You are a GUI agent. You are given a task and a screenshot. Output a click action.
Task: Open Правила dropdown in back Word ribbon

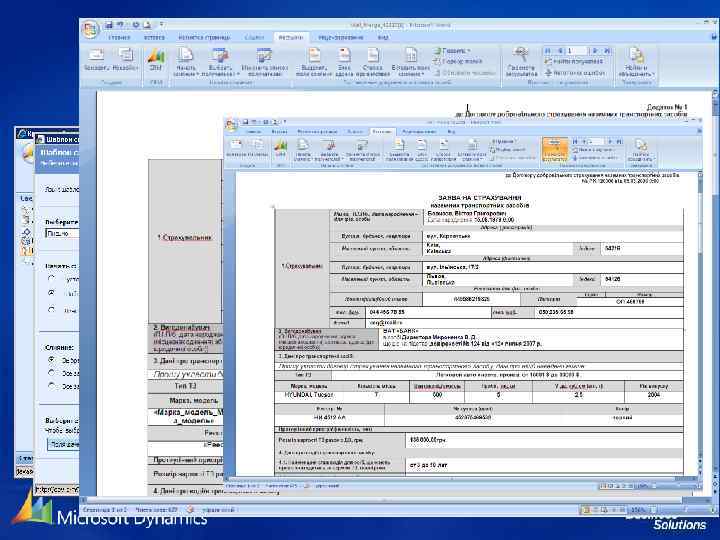452,51
